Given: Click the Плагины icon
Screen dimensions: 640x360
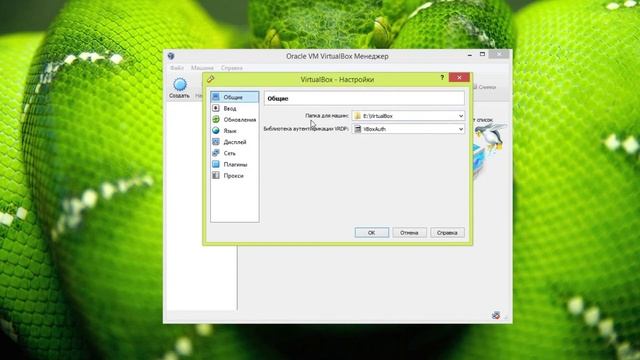Looking at the screenshot, I should (x=216, y=164).
